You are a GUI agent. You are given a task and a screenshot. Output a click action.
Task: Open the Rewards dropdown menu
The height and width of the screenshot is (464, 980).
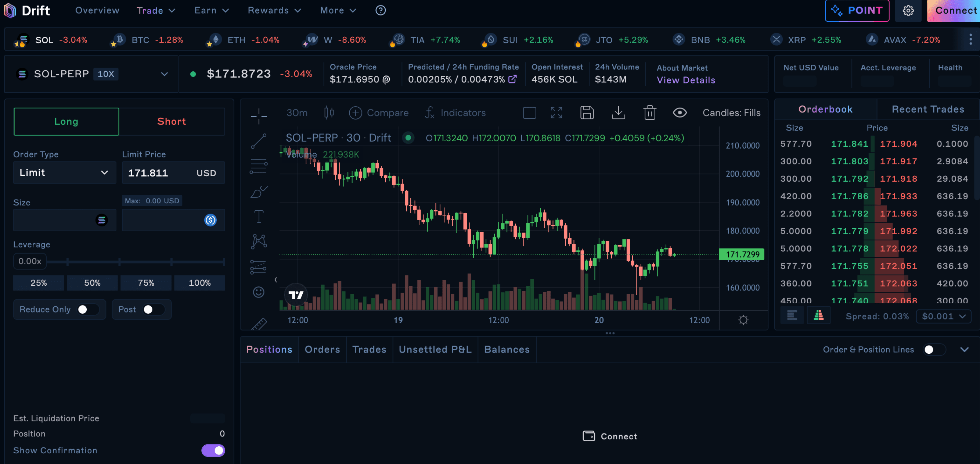coord(274,10)
